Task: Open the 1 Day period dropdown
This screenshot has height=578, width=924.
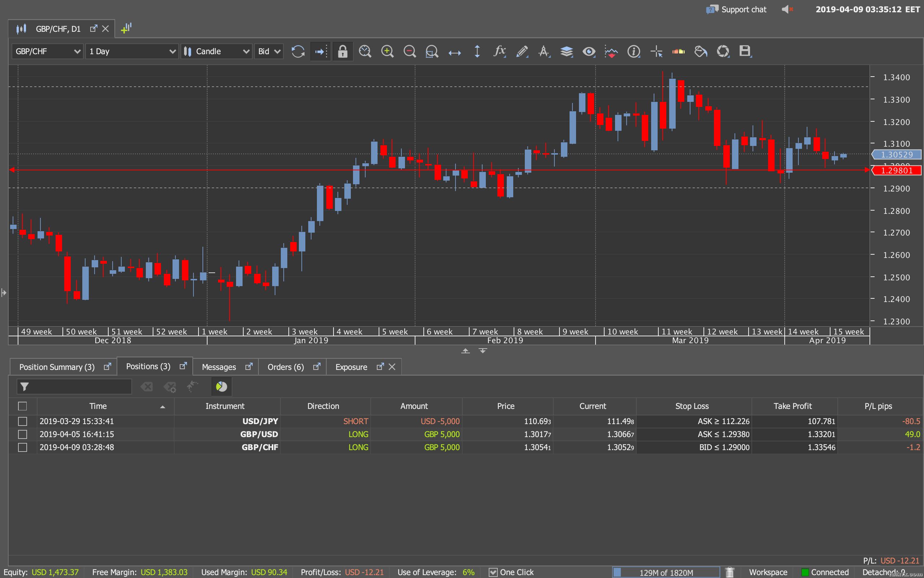Action: tap(132, 51)
